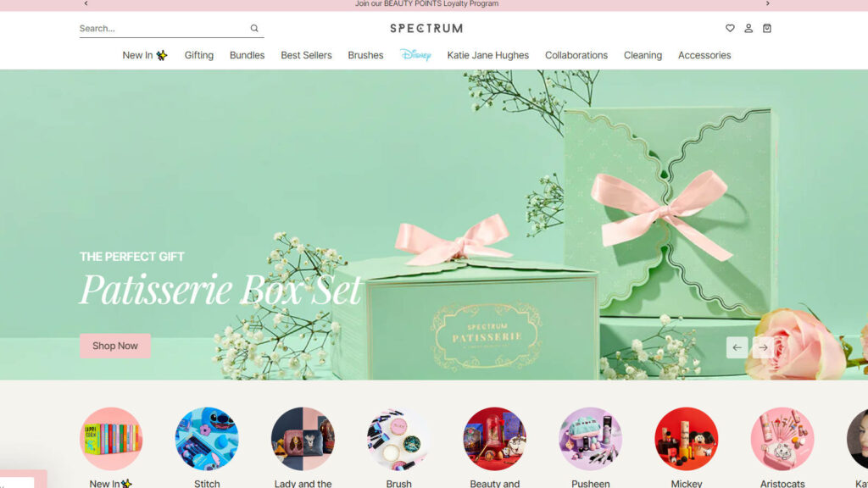Select the Mickey collection circle
The width and height of the screenshot is (868, 488).
(x=687, y=439)
